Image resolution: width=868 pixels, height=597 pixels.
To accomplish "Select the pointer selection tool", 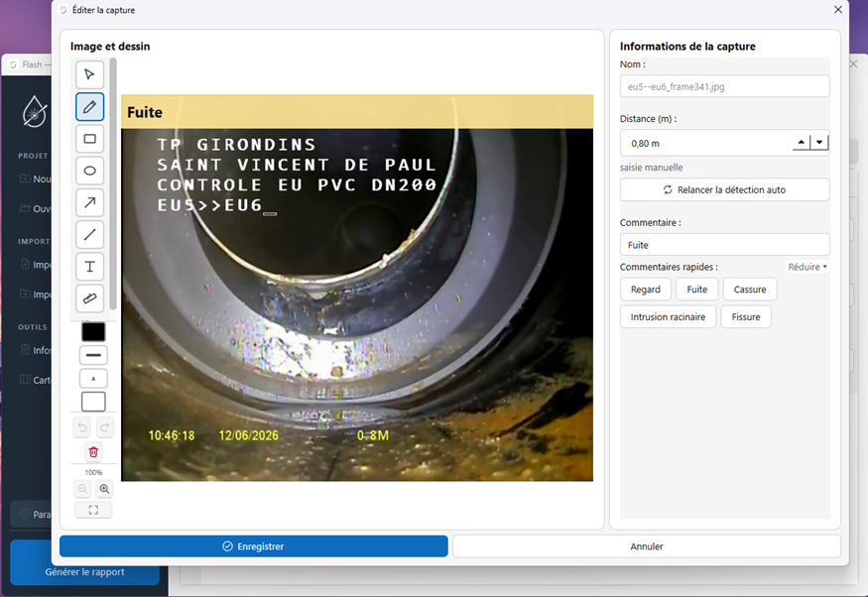I will point(89,74).
